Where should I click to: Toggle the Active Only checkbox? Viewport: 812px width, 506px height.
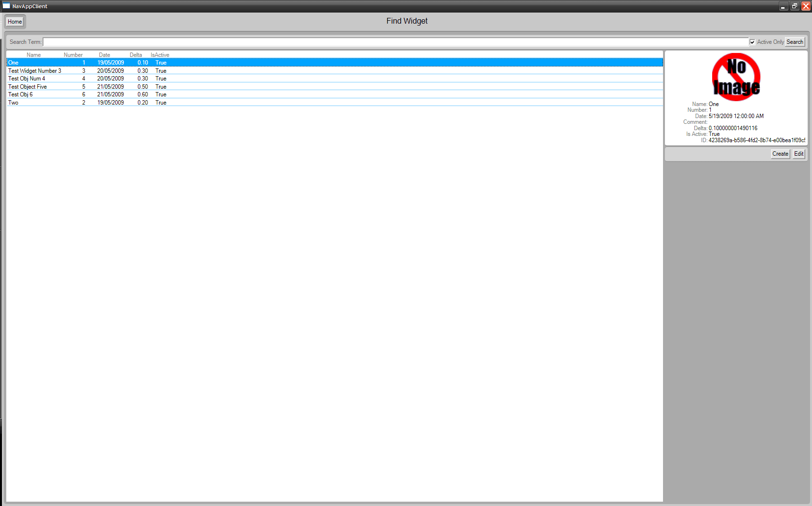point(752,42)
